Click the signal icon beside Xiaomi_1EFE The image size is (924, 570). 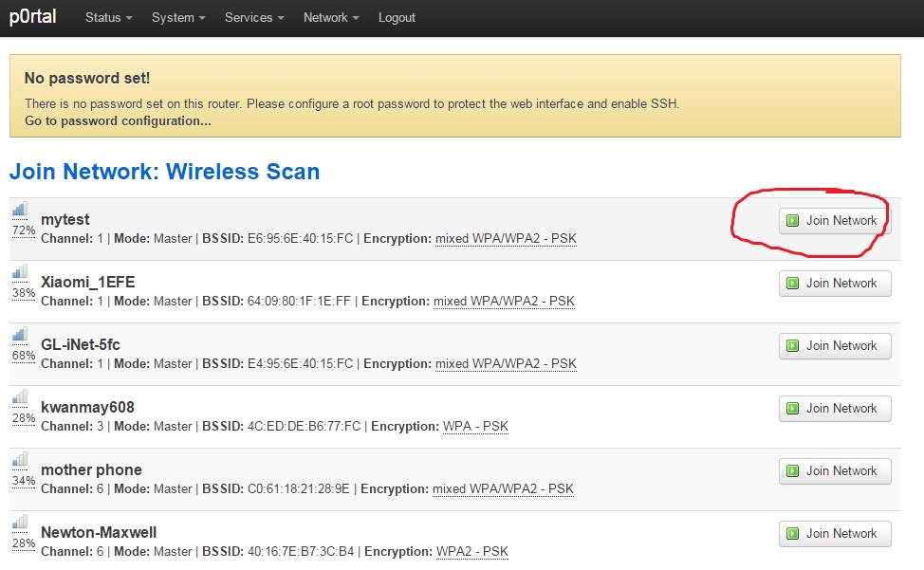coord(19,271)
